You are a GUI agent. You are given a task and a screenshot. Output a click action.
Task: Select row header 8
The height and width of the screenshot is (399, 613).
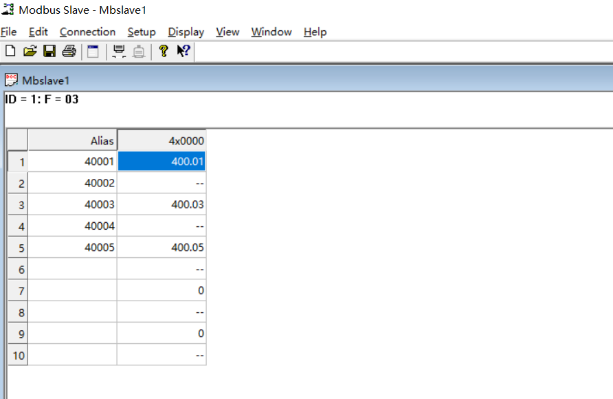(18, 312)
